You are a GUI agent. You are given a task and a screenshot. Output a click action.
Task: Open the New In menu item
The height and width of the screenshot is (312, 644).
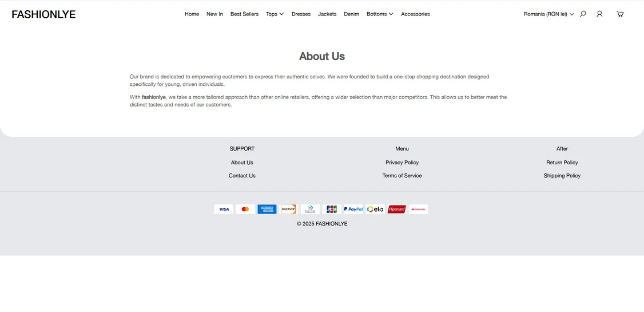click(x=214, y=14)
